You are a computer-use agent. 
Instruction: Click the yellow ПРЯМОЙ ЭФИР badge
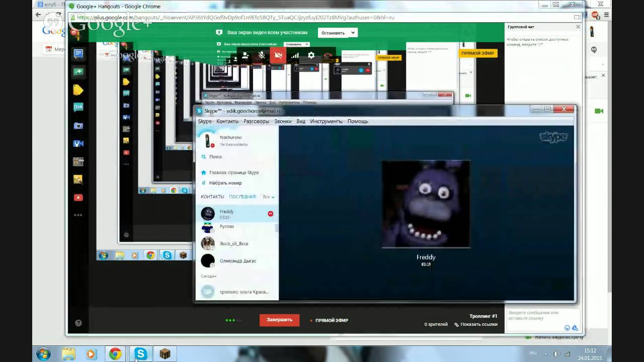[478, 53]
